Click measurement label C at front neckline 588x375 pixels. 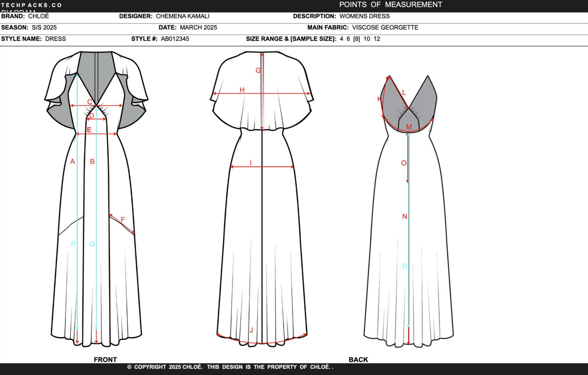tap(90, 102)
